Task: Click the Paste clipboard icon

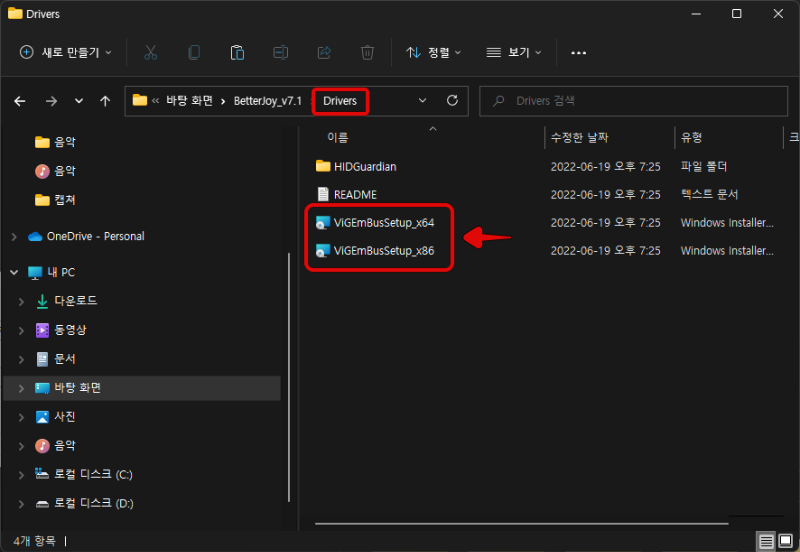Action: point(237,53)
